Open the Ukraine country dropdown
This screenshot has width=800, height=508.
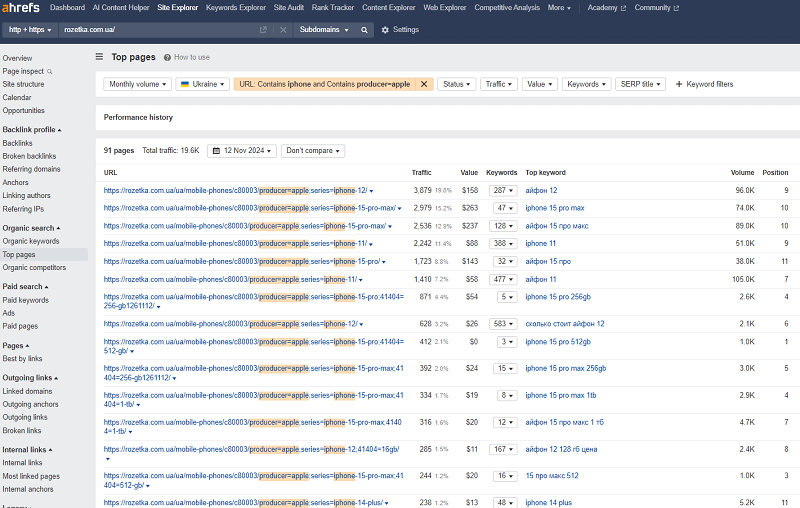tap(203, 84)
